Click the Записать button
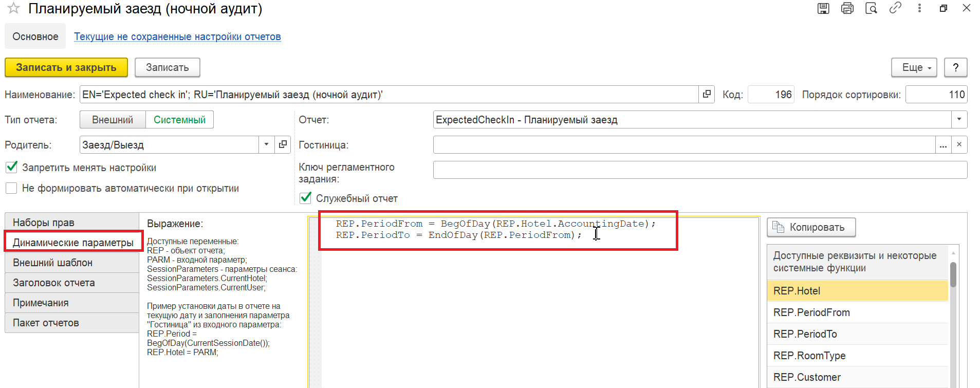980x388 pixels. click(168, 67)
